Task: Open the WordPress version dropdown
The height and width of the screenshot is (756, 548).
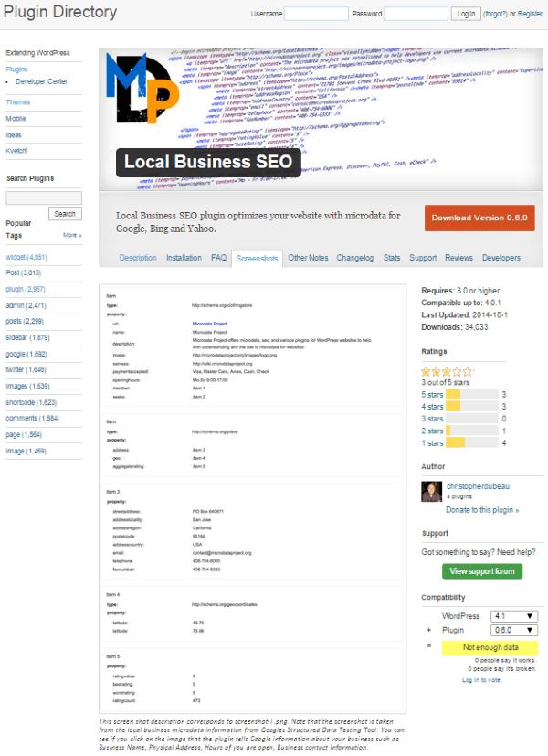Action: pyautogui.click(x=514, y=615)
